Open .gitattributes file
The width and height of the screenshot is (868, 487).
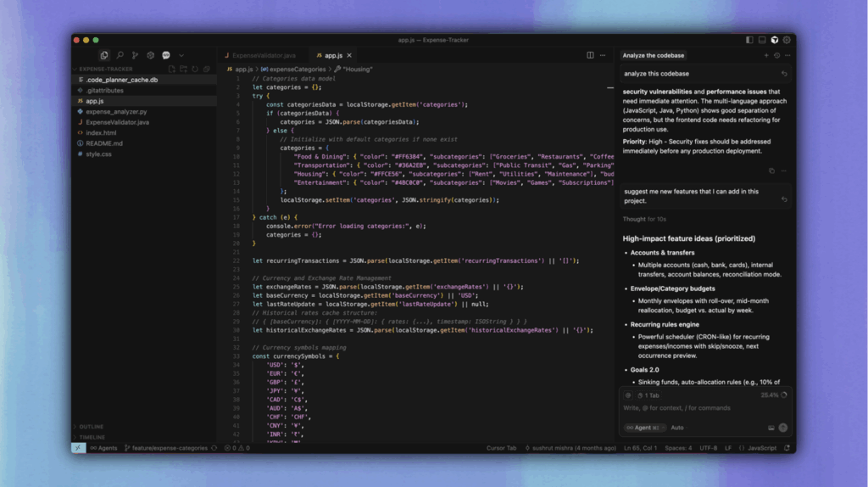coord(144,90)
